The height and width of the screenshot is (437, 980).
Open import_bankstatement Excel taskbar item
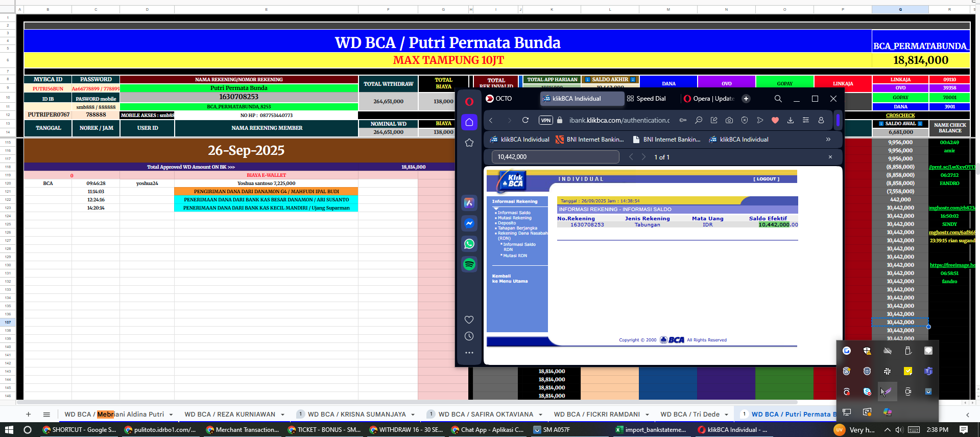(651, 430)
